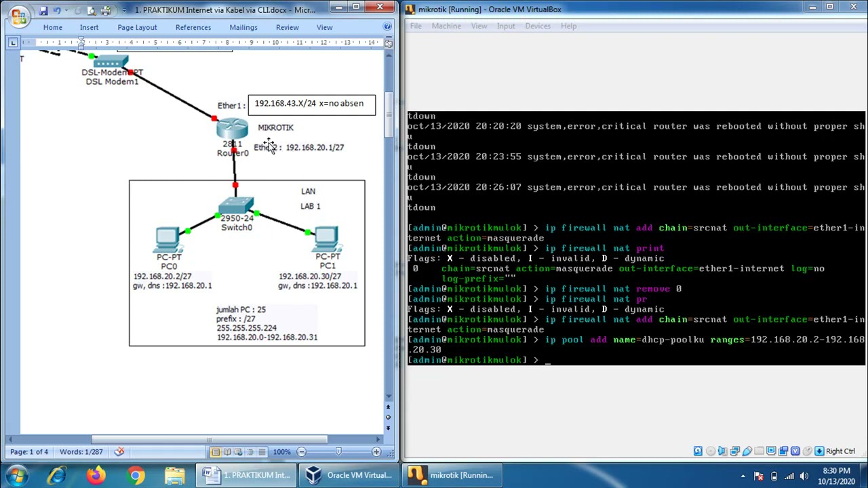Open the Home ribbon tab
868x488 pixels.
point(52,27)
